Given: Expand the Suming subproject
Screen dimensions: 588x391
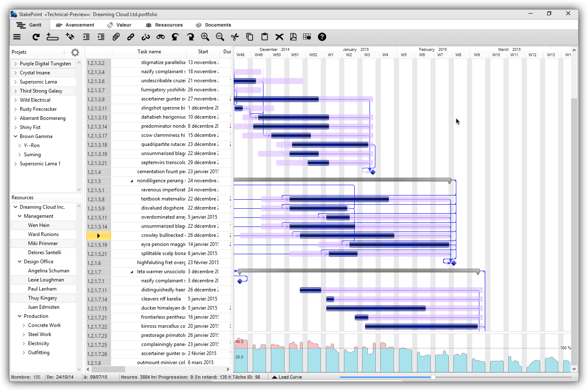Looking at the screenshot, I should pos(20,155).
